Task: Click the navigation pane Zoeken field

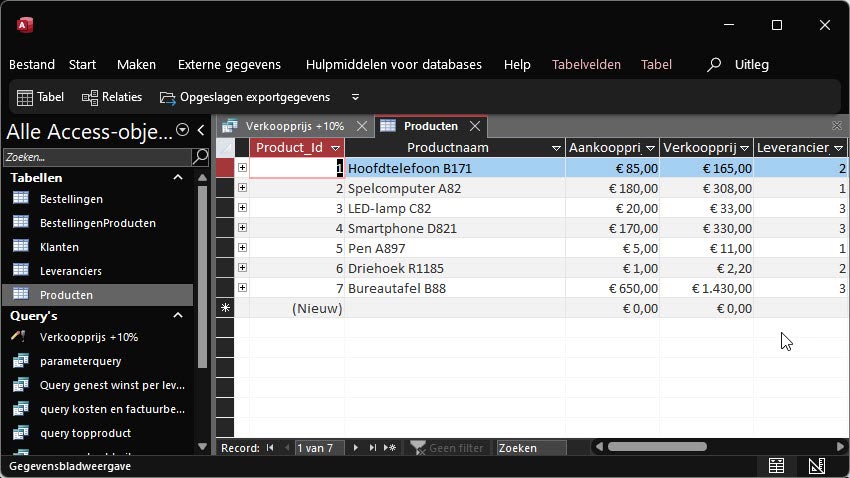Action: point(98,157)
